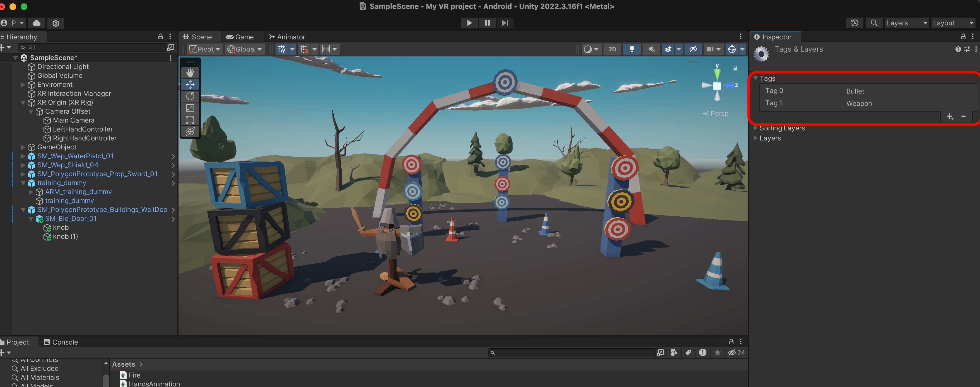The height and width of the screenshot is (387, 980).
Task: Select the Rotate tool
Action: coord(190,96)
